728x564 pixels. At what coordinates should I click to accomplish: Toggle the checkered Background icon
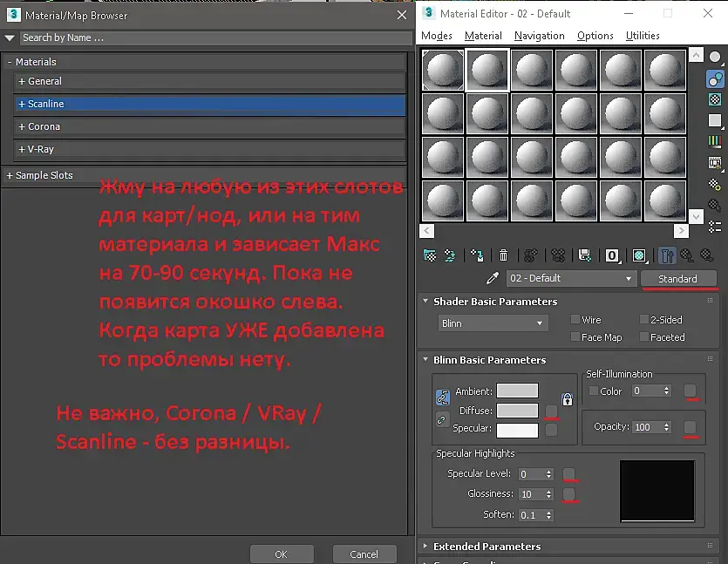[x=715, y=99]
